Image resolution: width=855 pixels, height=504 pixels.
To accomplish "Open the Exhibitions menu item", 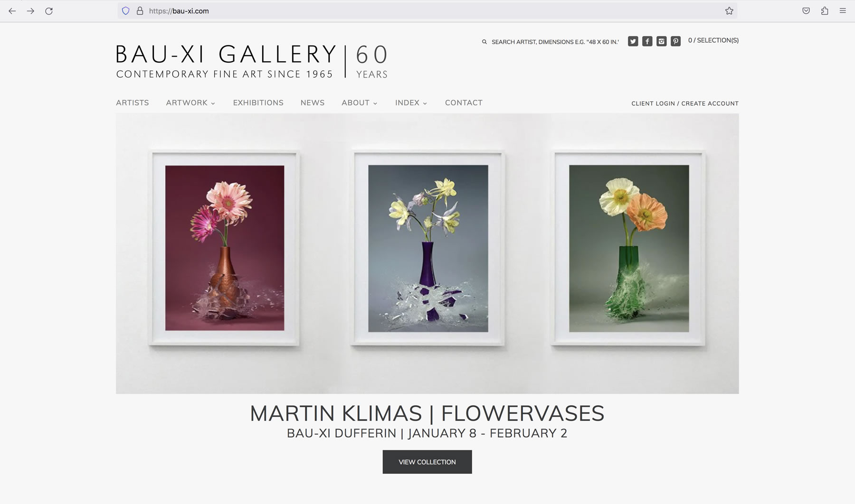I will point(258,103).
